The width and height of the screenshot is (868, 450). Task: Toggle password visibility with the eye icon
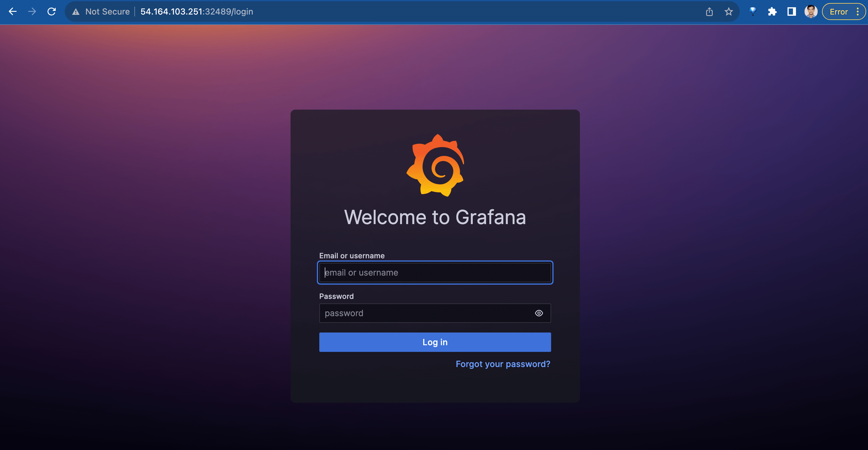click(x=539, y=313)
